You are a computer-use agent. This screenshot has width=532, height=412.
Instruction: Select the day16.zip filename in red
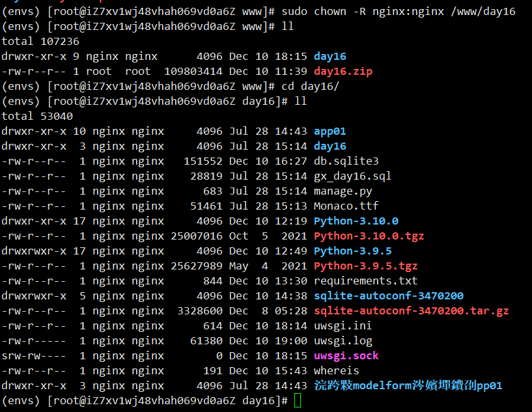(x=343, y=72)
